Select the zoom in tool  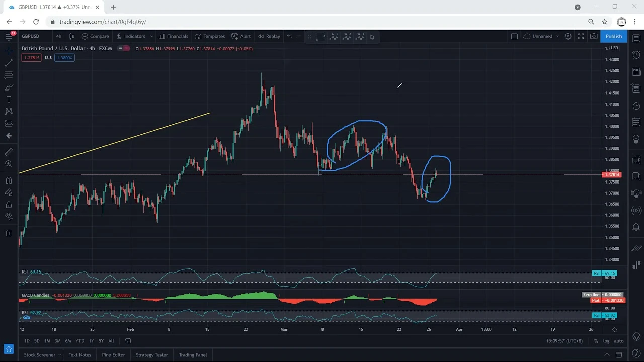[x=9, y=164]
